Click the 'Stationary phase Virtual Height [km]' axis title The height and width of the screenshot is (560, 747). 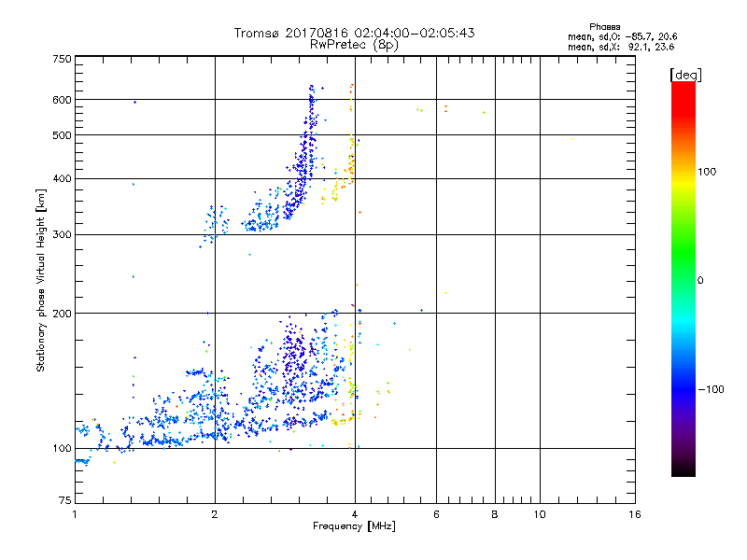point(41,280)
